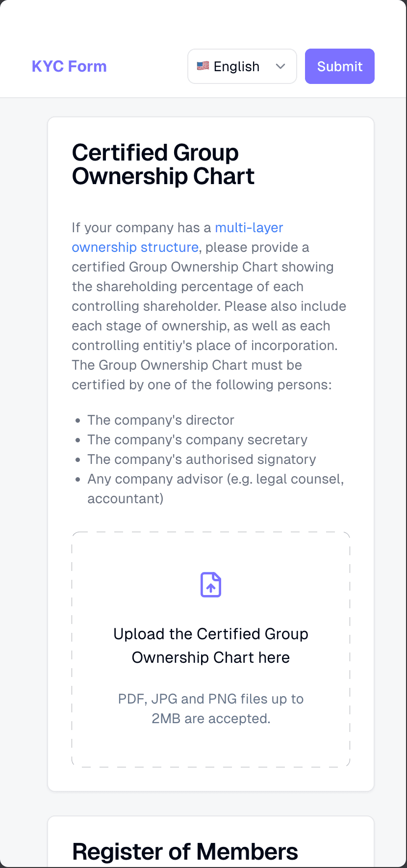Click the Certified Group Ownership Chart heading
The width and height of the screenshot is (407, 868).
[x=163, y=164]
